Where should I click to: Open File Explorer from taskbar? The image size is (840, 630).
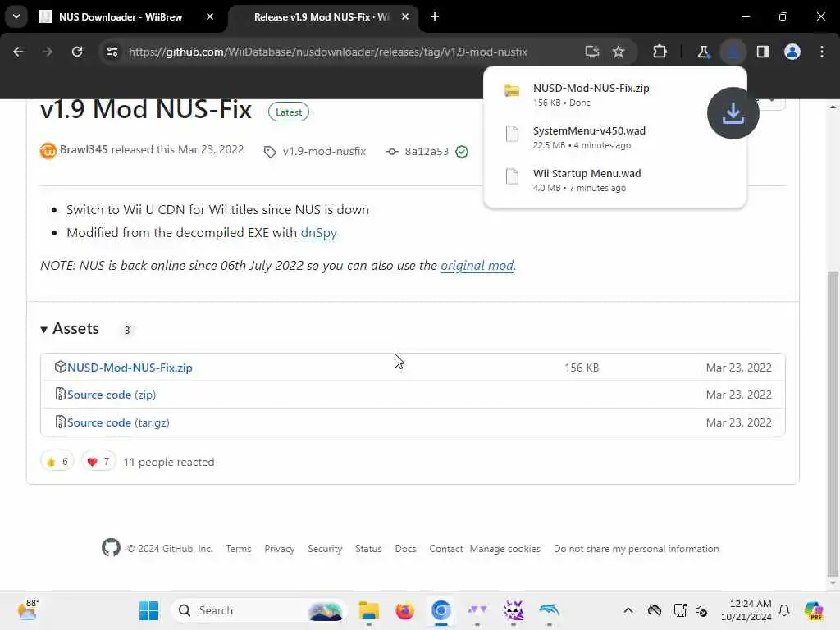pos(368,610)
